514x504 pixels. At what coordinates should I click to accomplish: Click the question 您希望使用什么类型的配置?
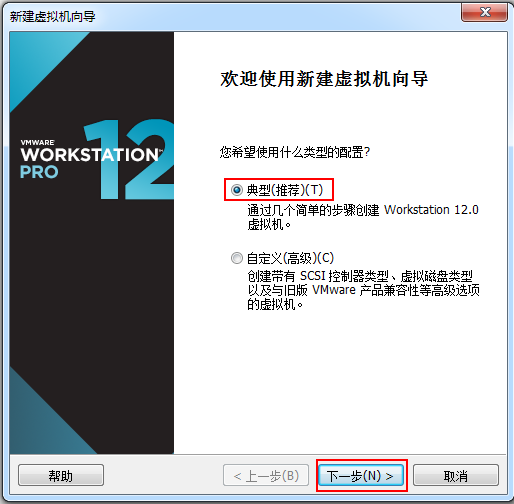295,152
